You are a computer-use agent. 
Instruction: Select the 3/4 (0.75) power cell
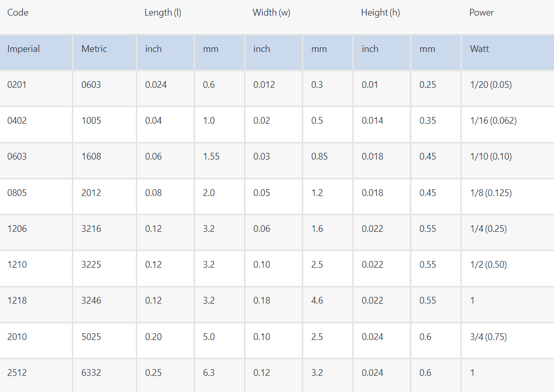click(x=488, y=337)
